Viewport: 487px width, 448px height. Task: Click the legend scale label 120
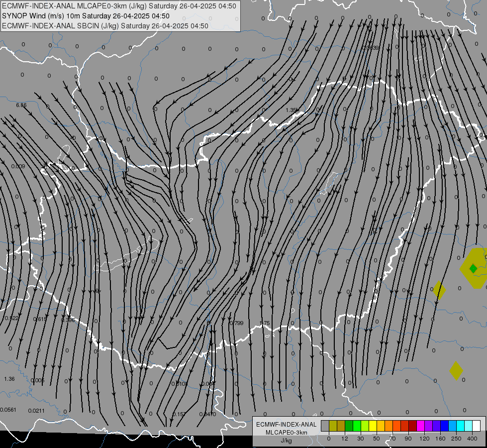click(425, 439)
